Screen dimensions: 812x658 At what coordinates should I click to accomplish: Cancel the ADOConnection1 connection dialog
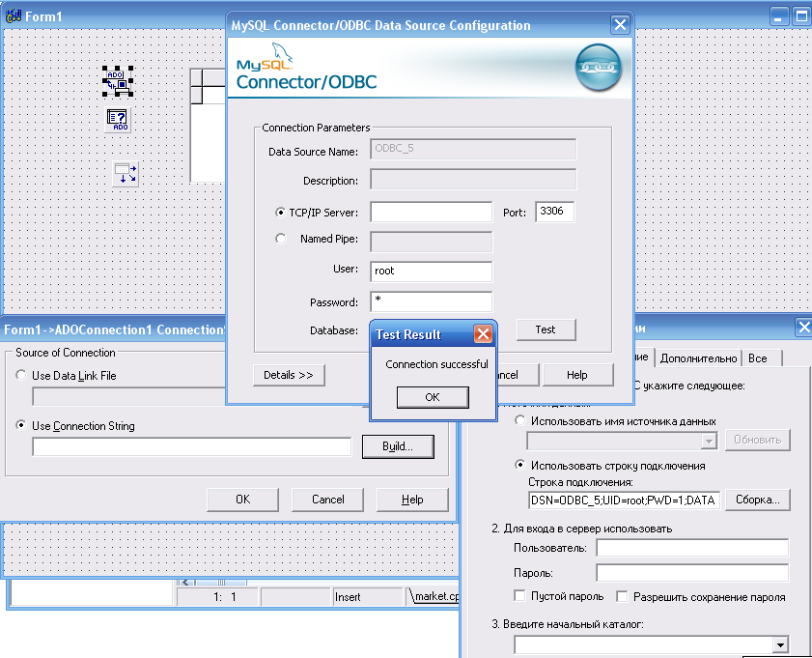[327, 500]
